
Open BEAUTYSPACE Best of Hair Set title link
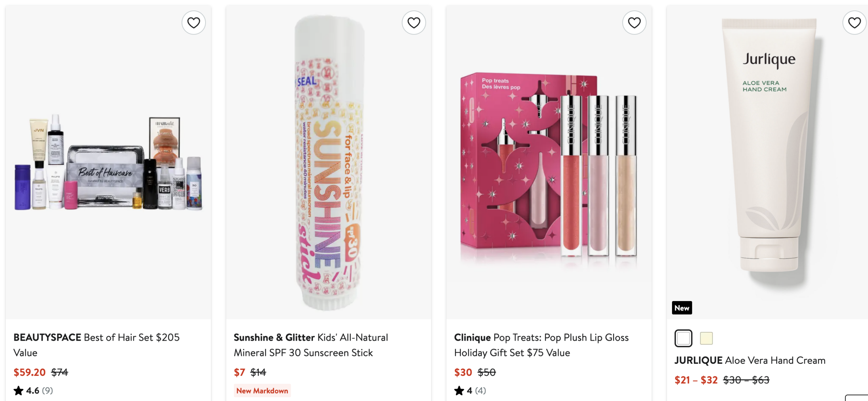tap(96, 345)
